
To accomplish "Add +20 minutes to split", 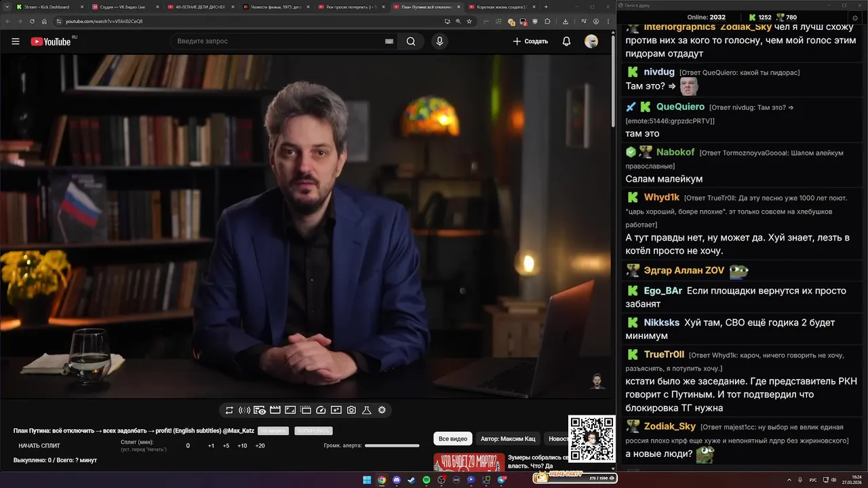I will point(260,446).
